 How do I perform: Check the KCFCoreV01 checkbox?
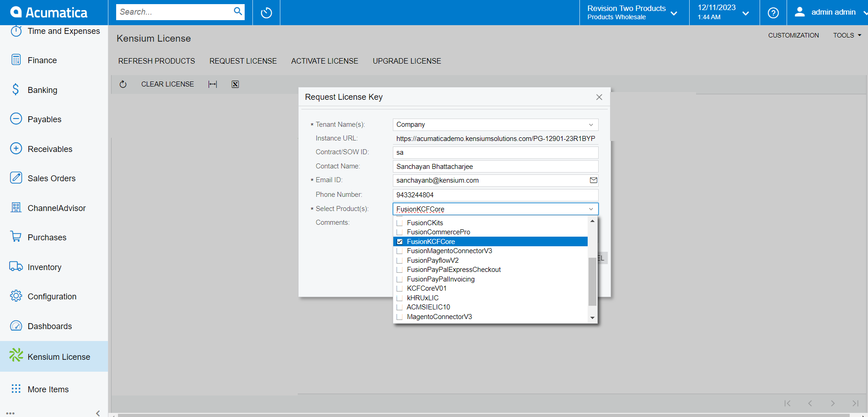(400, 288)
